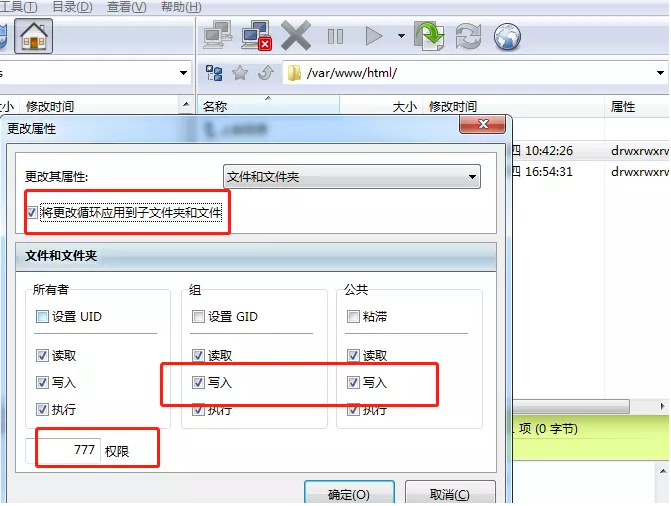Click the disconnect session icon with red X
Image resolution: width=671 pixels, height=506 pixels.
point(257,35)
